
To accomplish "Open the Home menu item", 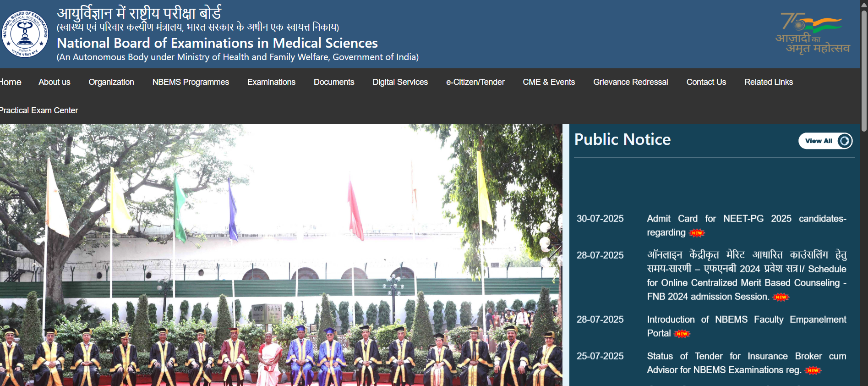I will pos(11,82).
